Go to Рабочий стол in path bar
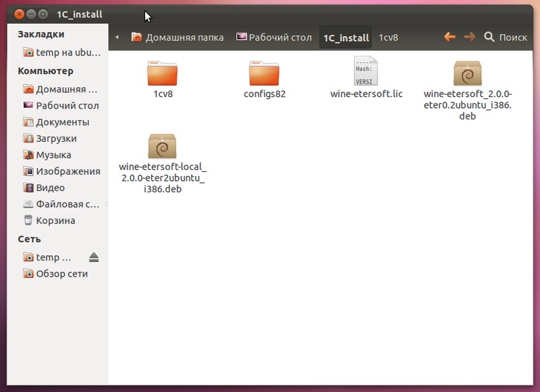This screenshot has width=540, height=392. coord(274,38)
